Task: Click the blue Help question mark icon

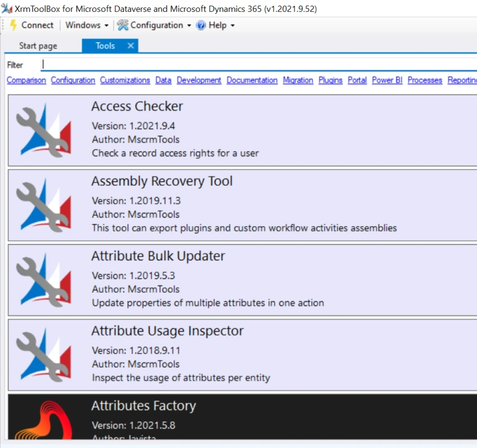Action: pyautogui.click(x=201, y=25)
